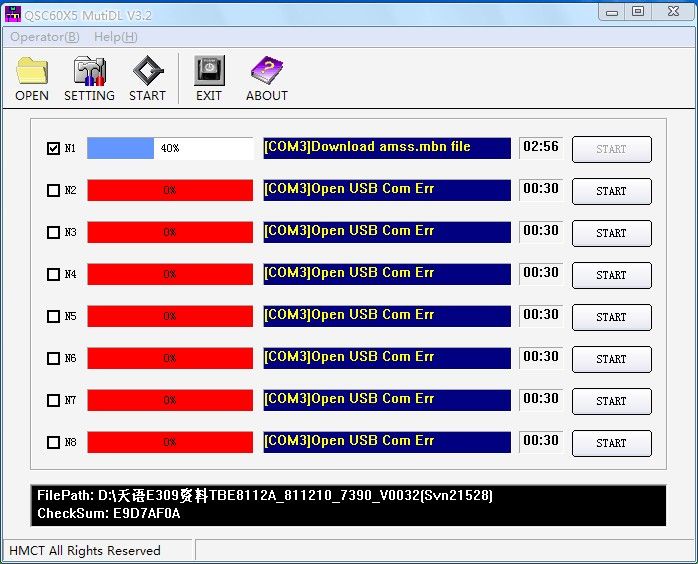Click the app icon in title bar
The height and width of the screenshot is (564, 698).
click(x=12, y=12)
